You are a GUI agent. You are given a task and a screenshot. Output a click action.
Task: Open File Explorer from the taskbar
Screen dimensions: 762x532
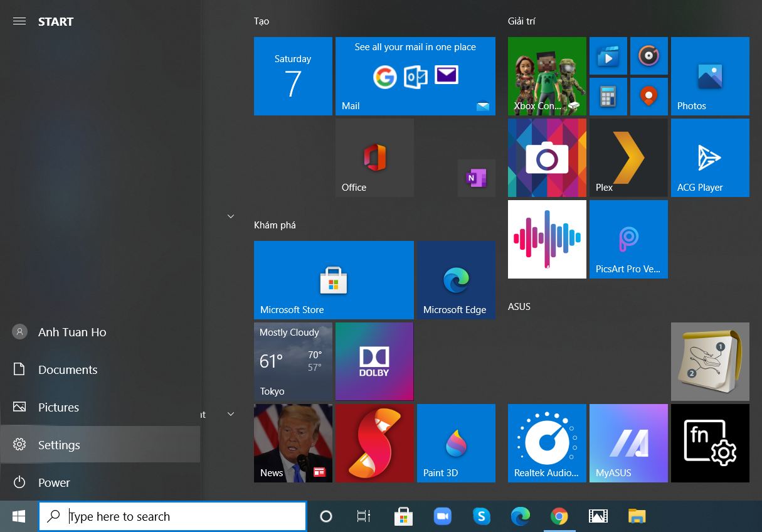pos(637,516)
